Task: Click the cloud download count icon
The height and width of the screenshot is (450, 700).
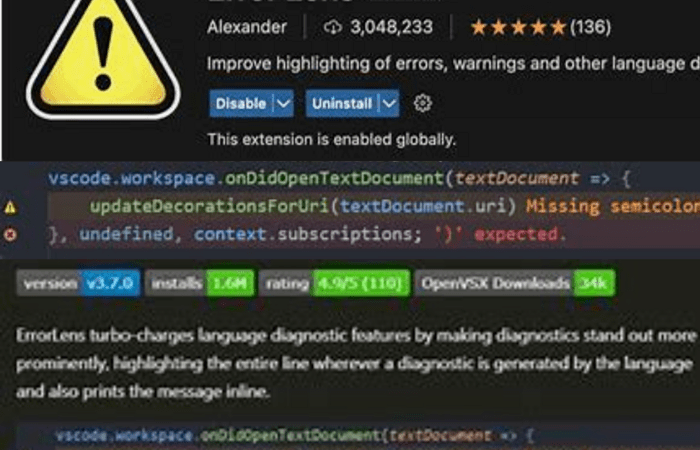Action: point(333,28)
